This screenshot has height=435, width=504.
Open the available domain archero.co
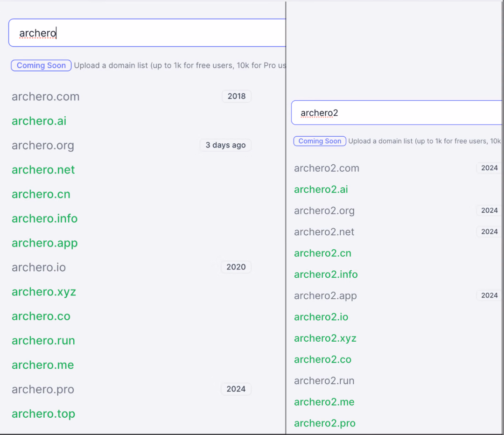point(41,316)
